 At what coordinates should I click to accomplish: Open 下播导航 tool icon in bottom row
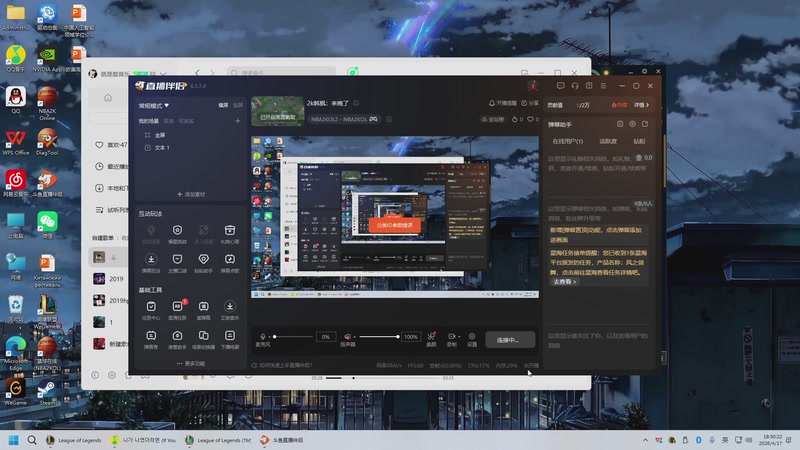[x=230, y=335]
